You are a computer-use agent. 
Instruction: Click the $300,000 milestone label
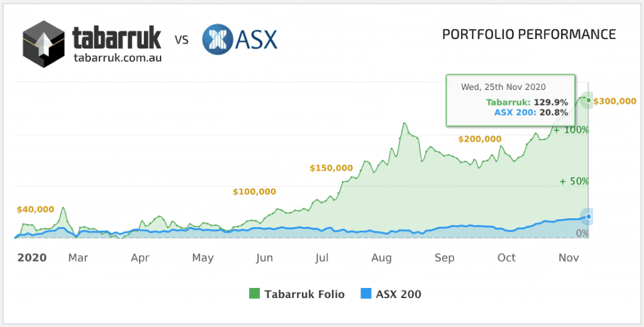coord(615,101)
